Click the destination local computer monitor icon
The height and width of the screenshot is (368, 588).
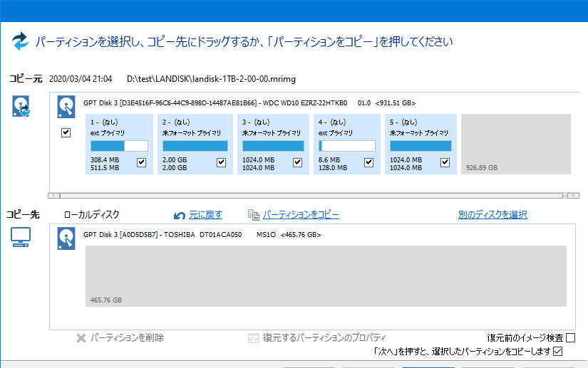coord(21,237)
